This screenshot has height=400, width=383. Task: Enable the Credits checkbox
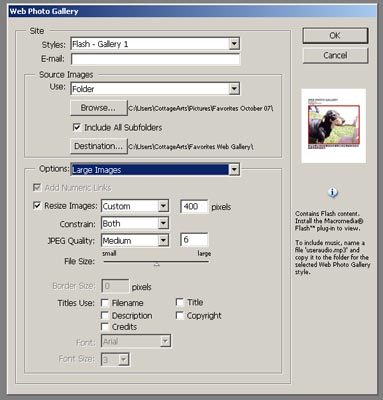tap(105, 327)
